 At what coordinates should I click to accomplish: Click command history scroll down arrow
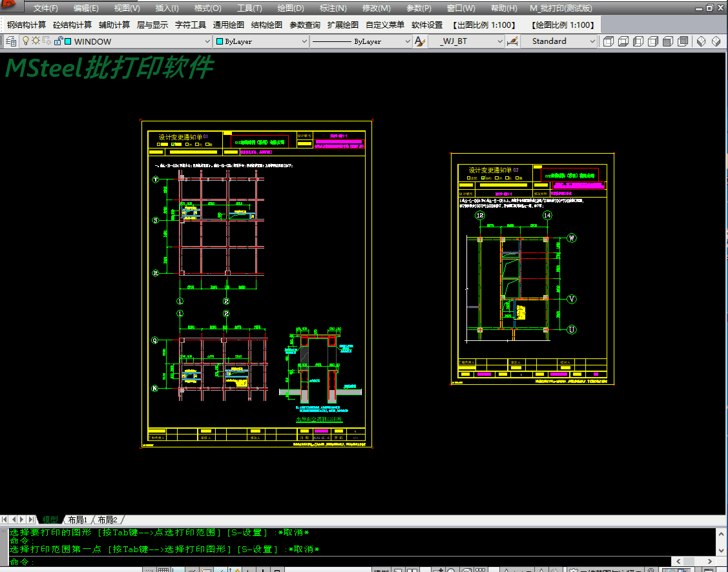tap(721, 551)
